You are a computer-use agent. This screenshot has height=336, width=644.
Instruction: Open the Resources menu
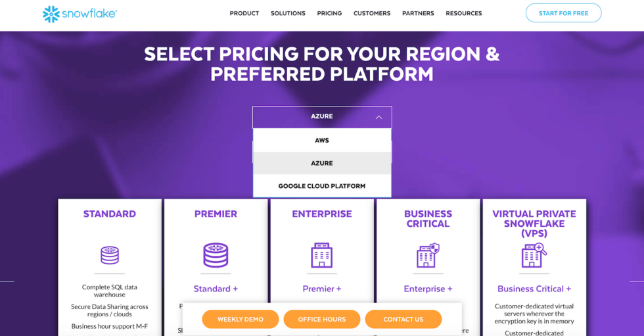point(464,14)
